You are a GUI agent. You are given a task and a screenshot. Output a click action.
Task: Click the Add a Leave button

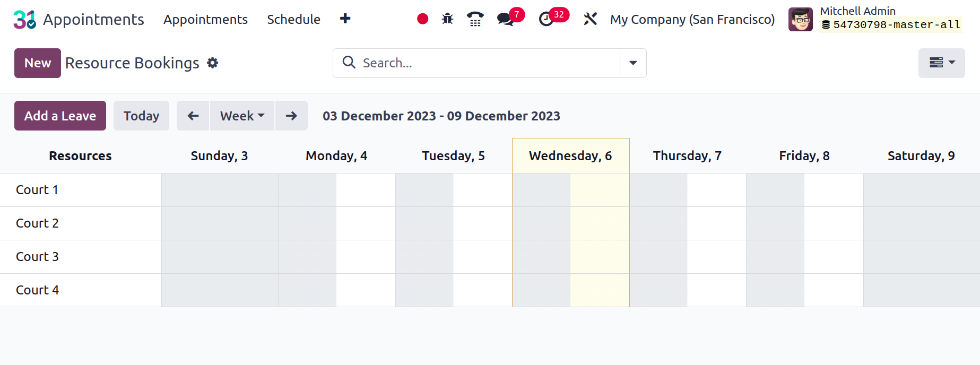click(60, 116)
